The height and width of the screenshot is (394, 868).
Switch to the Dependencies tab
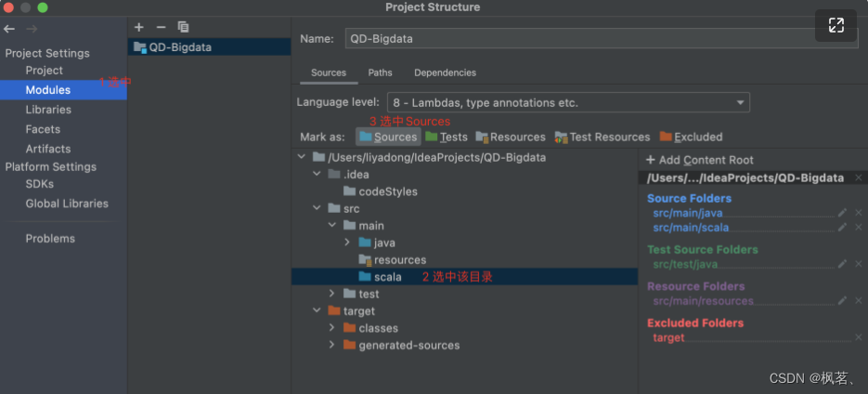click(x=445, y=72)
